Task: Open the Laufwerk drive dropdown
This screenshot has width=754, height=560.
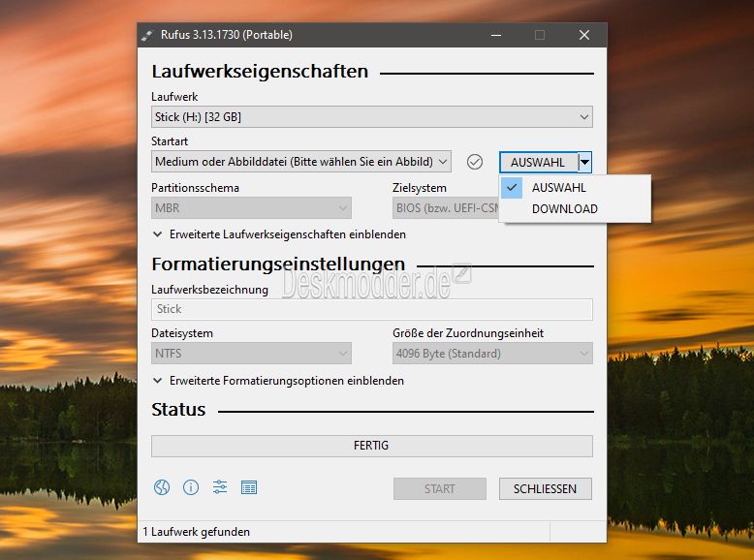Action: point(372,117)
